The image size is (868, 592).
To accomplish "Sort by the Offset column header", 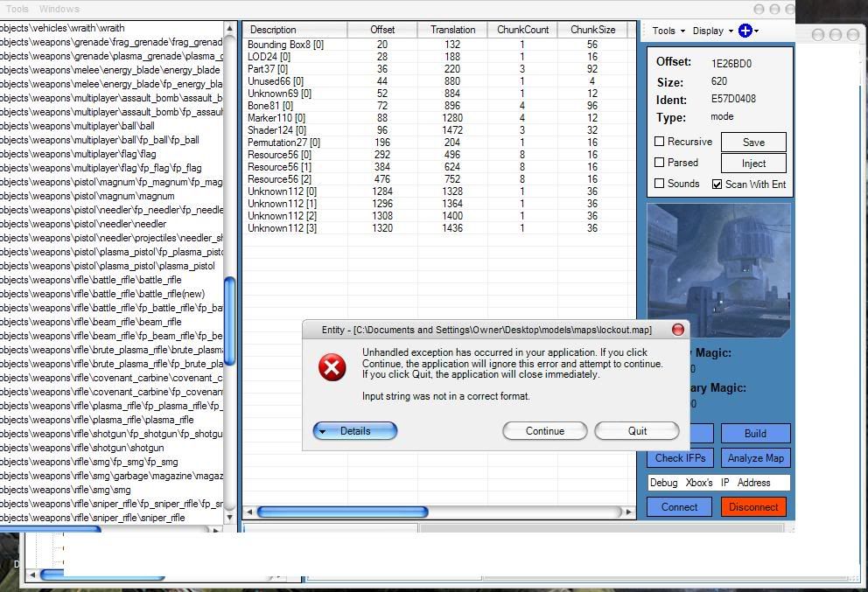I will pos(382,30).
